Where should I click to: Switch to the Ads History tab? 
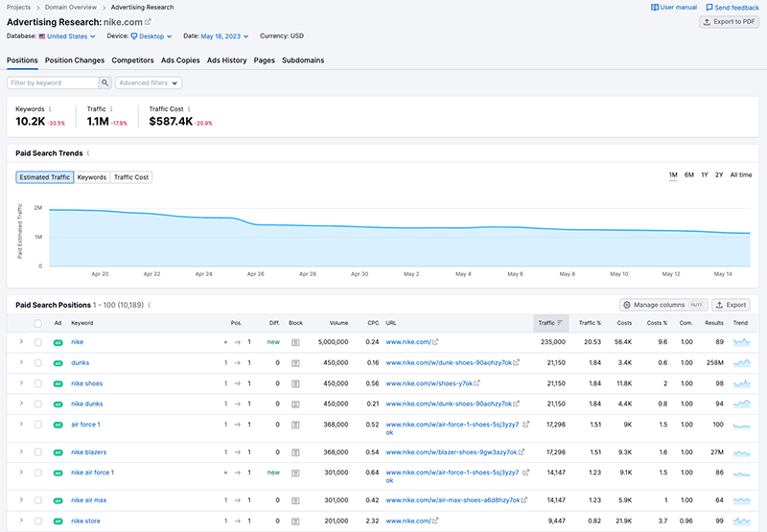tap(226, 60)
